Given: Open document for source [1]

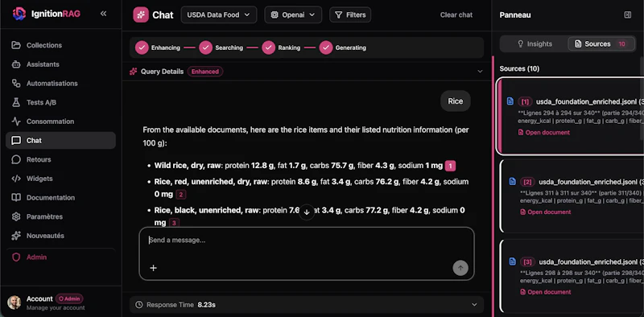Looking at the screenshot, I should [544, 132].
